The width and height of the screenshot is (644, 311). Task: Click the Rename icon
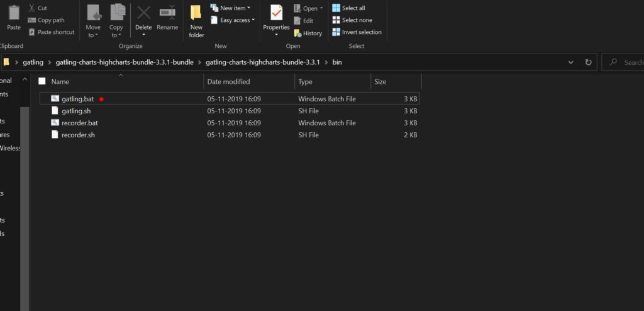[x=167, y=13]
